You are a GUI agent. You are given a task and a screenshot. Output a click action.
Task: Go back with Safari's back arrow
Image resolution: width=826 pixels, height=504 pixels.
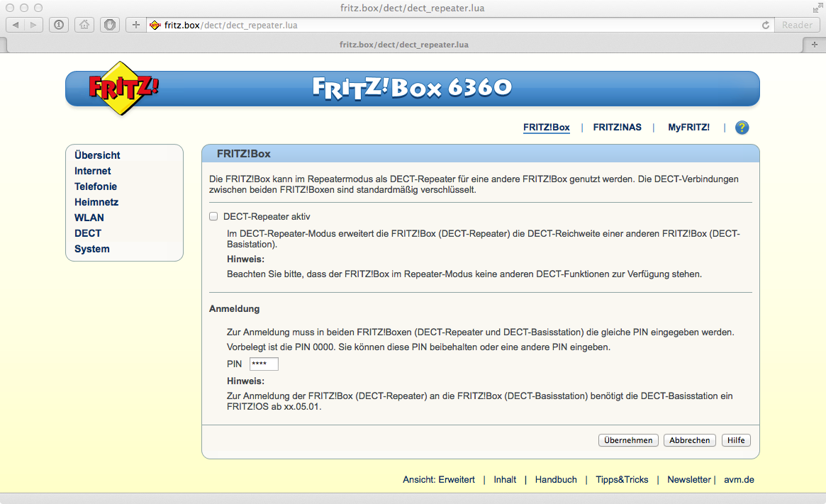[16, 25]
